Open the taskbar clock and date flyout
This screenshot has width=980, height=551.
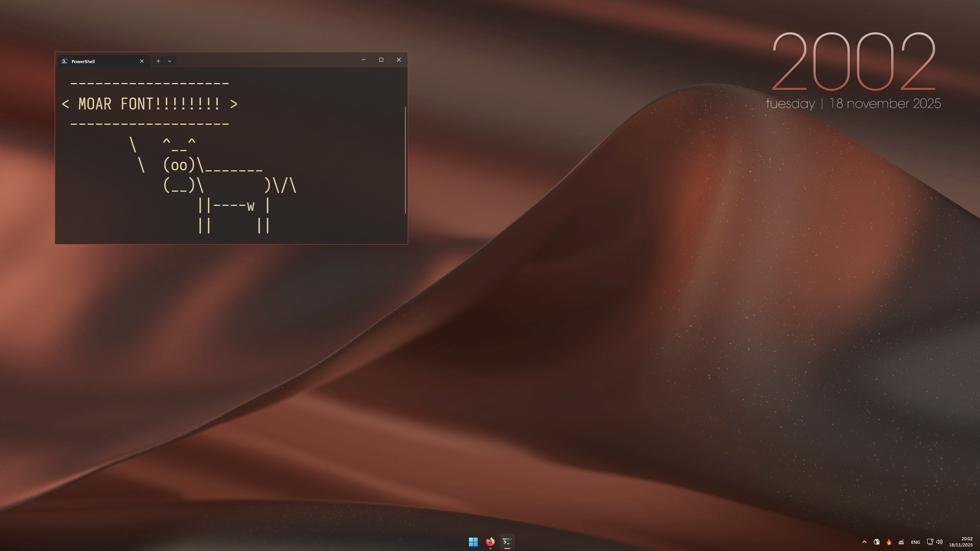(x=961, y=542)
